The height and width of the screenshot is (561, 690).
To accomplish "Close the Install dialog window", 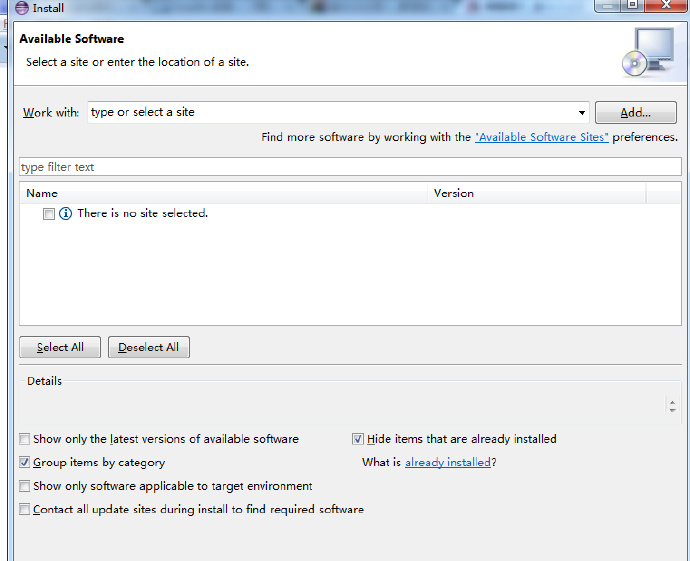I will click(x=666, y=5).
